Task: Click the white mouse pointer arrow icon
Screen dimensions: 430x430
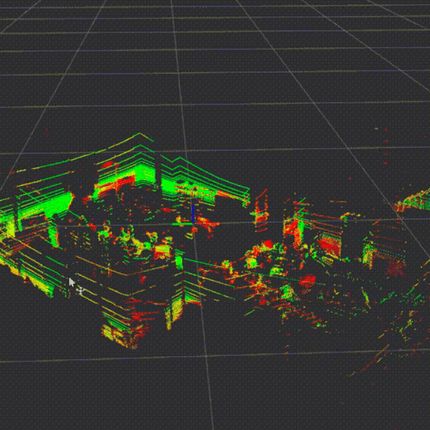Action: [x=71, y=282]
